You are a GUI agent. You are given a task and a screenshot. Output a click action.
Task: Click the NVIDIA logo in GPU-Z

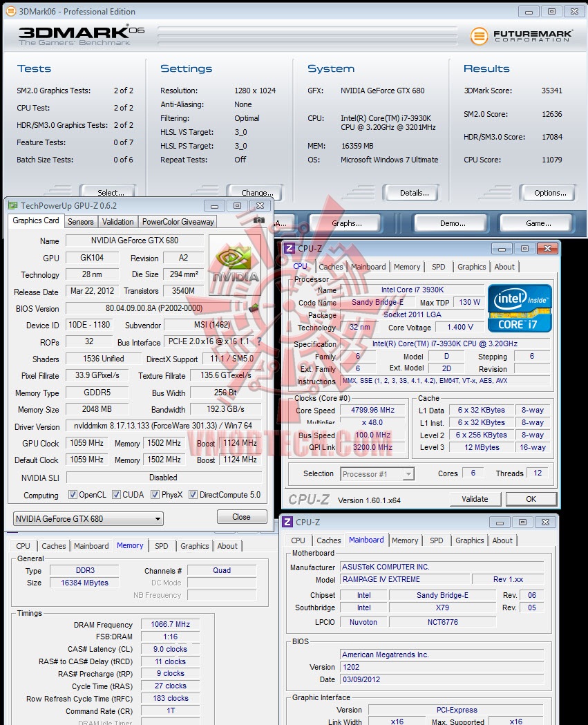[x=236, y=265]
